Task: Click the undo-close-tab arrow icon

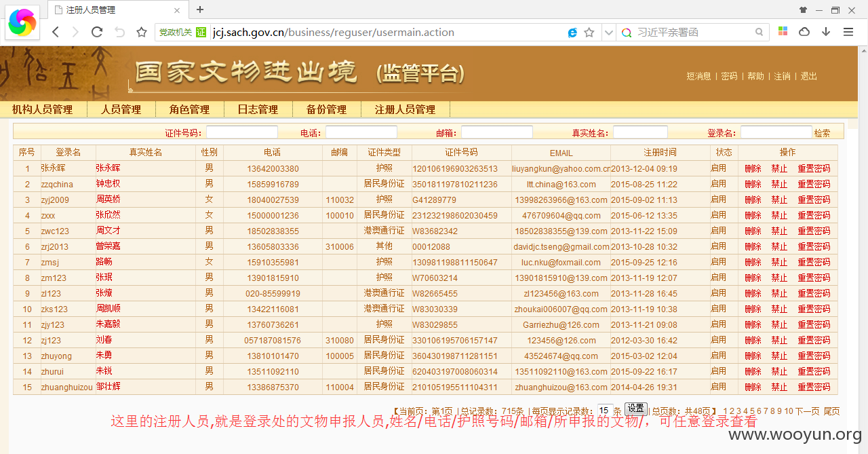Action: click(x=119, y=32)
